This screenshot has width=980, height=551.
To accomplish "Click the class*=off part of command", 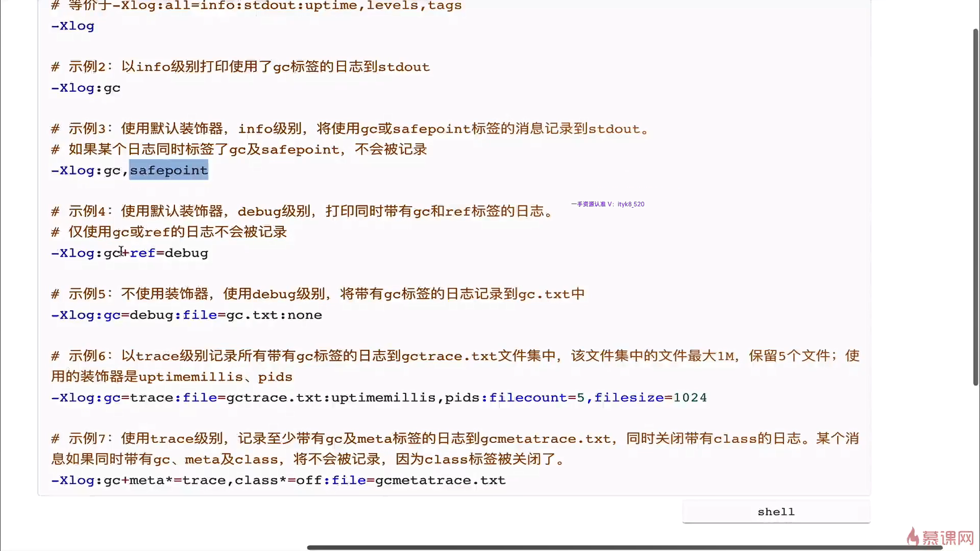I will 278,480.
